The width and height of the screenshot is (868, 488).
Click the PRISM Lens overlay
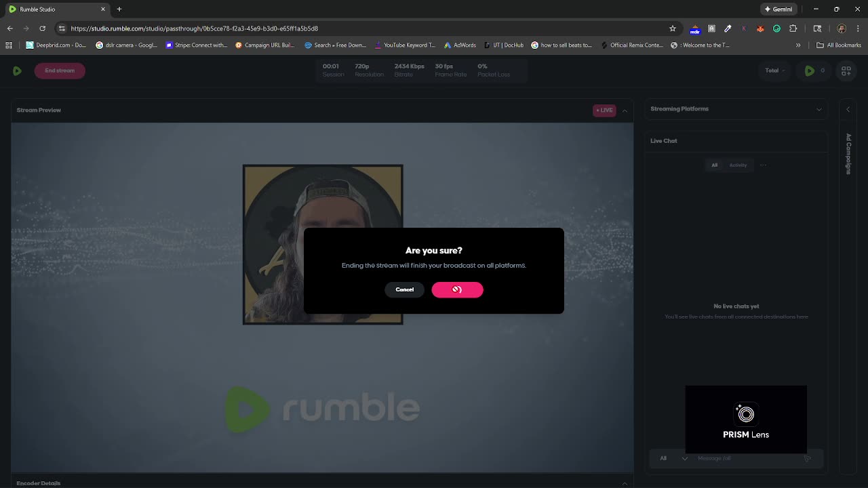[x=746, y=420]
